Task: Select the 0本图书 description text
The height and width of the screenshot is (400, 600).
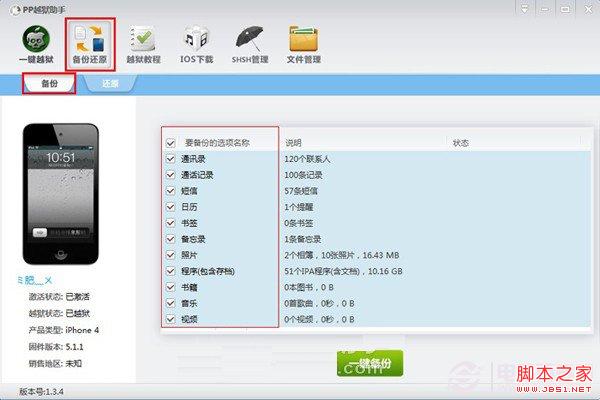Action: coord(309,287)
